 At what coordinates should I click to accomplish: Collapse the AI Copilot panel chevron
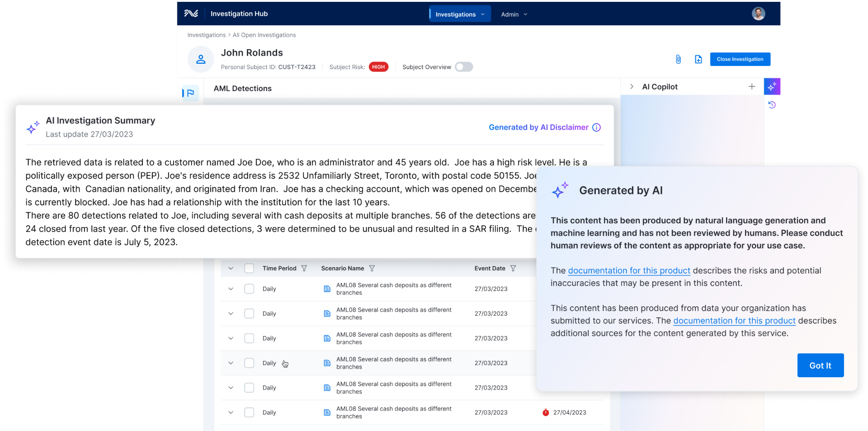pyautogui.click(x=632, y=86)
